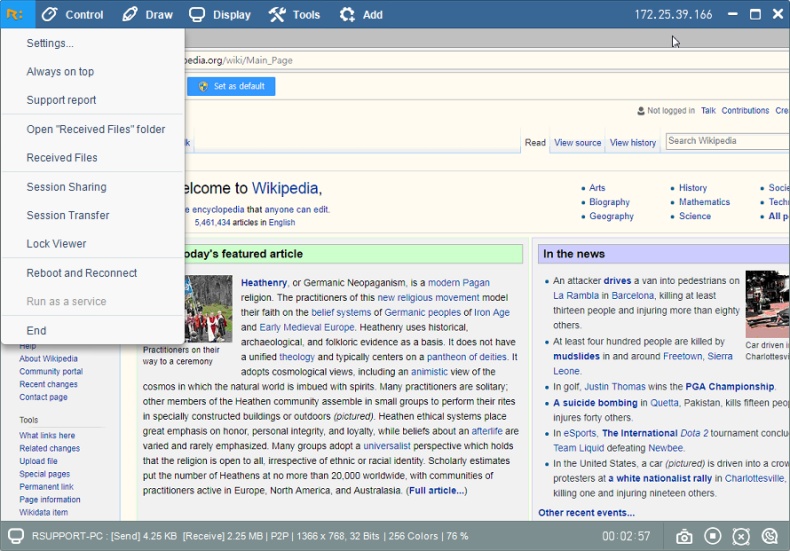The height and width of the screenshot is (551, 790).
Task: Open the View history tab
Action: pos(633,143)
